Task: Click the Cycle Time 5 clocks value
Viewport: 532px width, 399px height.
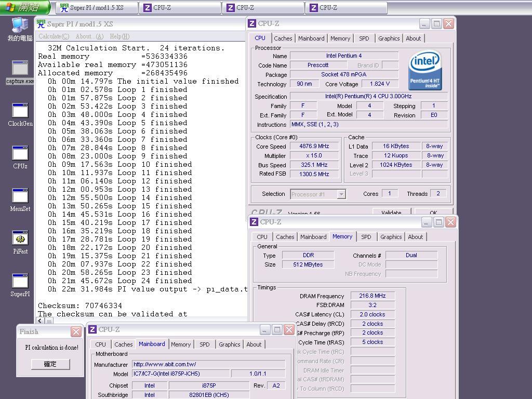Action: (373, 342)
